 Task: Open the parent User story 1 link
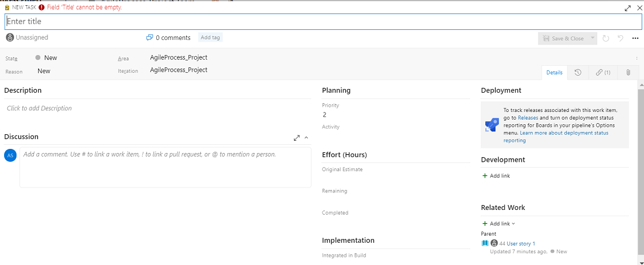[x=520, y=243]
